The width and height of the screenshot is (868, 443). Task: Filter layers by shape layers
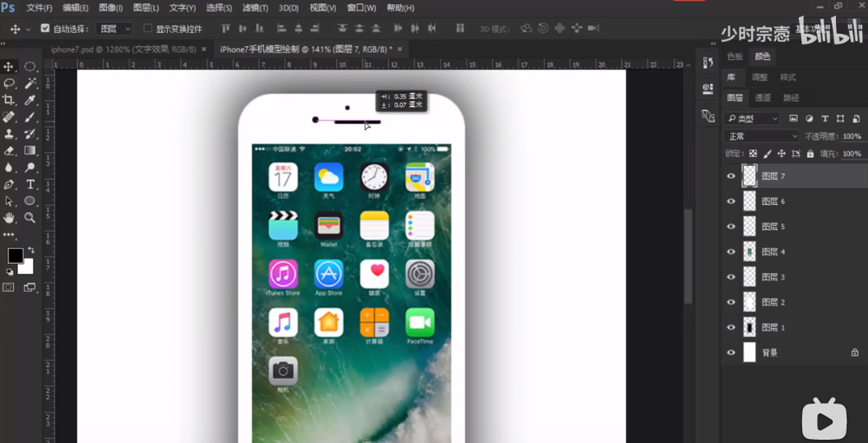pos(840,118)
